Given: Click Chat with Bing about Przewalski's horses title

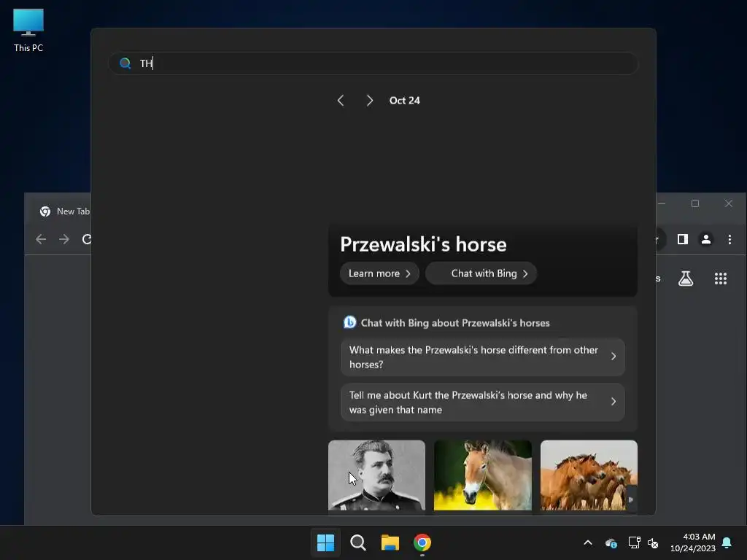Looking at the screenshot, I should coord(455,323).
